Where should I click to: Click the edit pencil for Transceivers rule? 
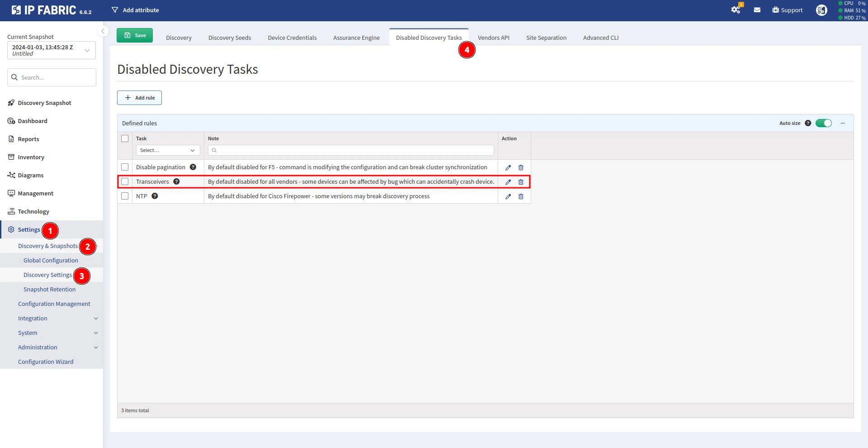[x=508, y=182]
